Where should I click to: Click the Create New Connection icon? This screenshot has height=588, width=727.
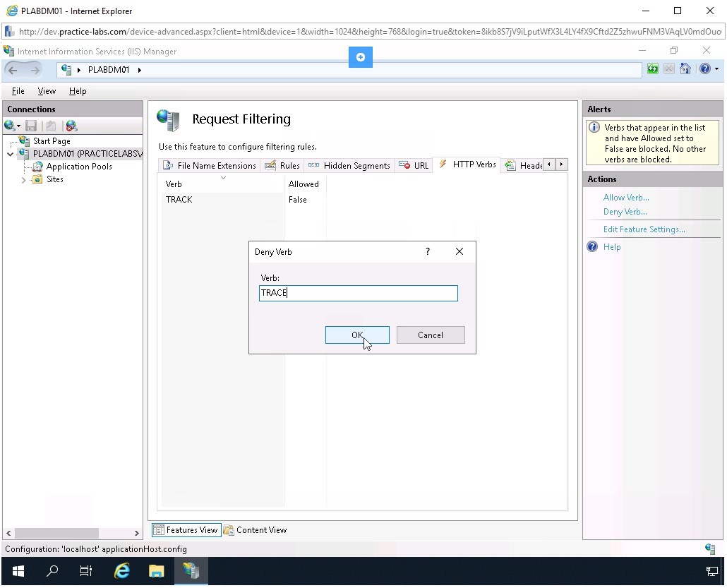(9, 125)
